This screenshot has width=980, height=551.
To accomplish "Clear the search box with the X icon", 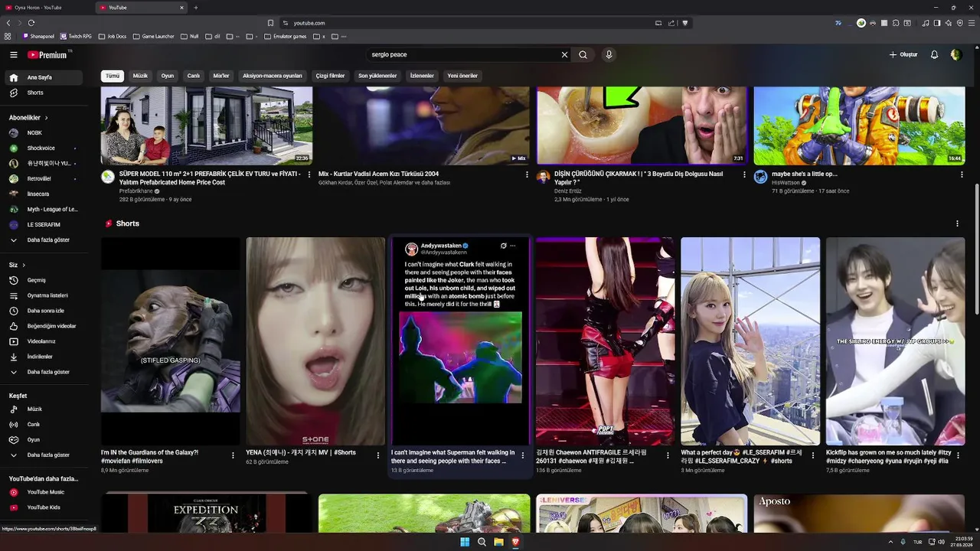I will 564,54.
